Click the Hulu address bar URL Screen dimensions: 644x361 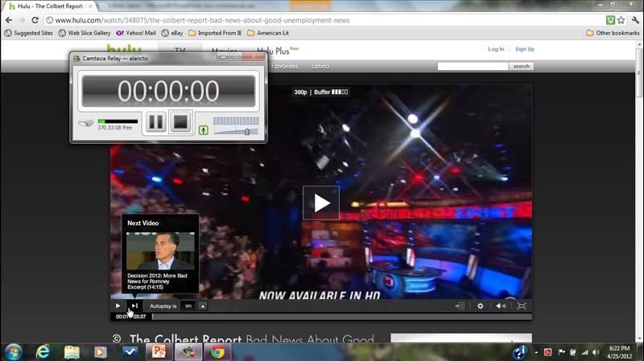pyautogui.click(x=202, y=20)
